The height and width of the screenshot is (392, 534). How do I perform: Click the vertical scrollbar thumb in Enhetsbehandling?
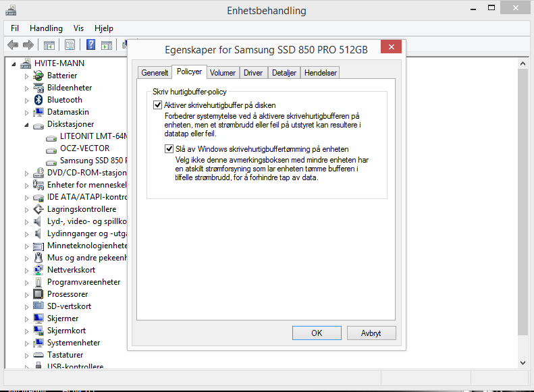click(523, 202)
